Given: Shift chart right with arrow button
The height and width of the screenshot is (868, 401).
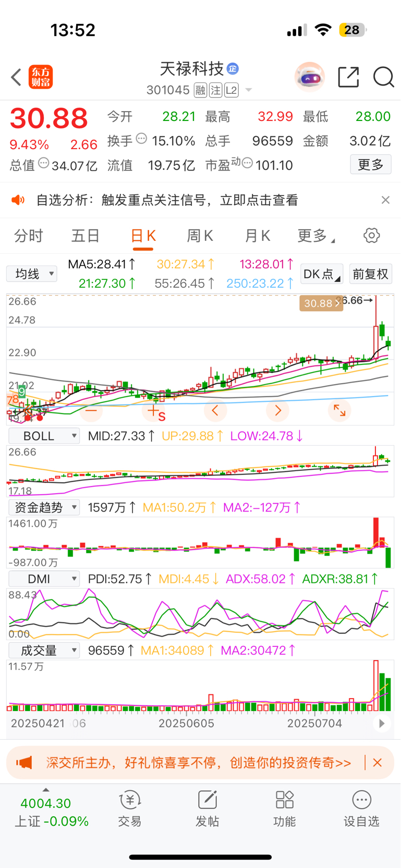Looking at the screenshot, I should (x=277, y=411).
